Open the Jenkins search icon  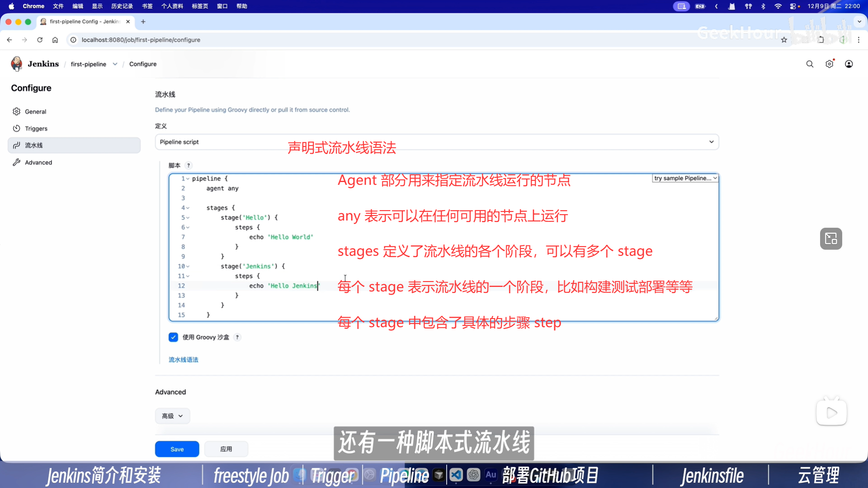810,64
